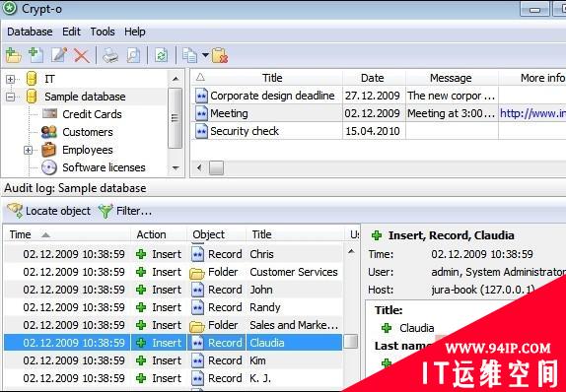Image resolution: width=566 pixels, height=392 pixels.
Task: Expand the Employees folder node
Action: tap(29, 150)
